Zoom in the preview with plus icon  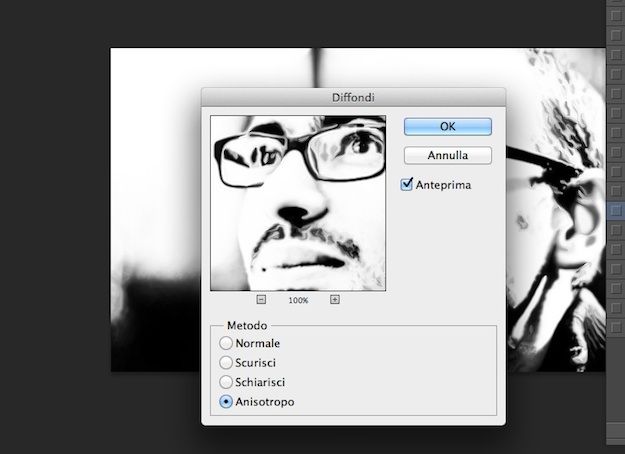(x=335, y=299)
